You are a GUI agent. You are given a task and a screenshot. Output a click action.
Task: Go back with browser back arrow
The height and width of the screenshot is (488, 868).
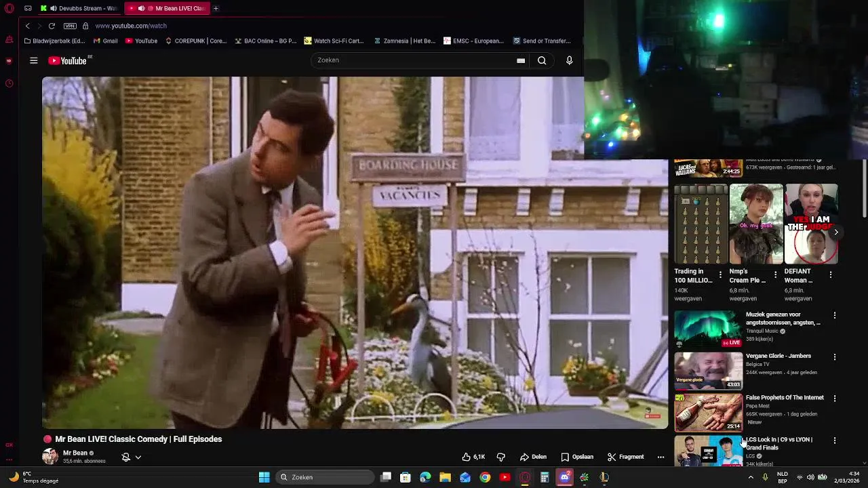click(x=27, y=26)
